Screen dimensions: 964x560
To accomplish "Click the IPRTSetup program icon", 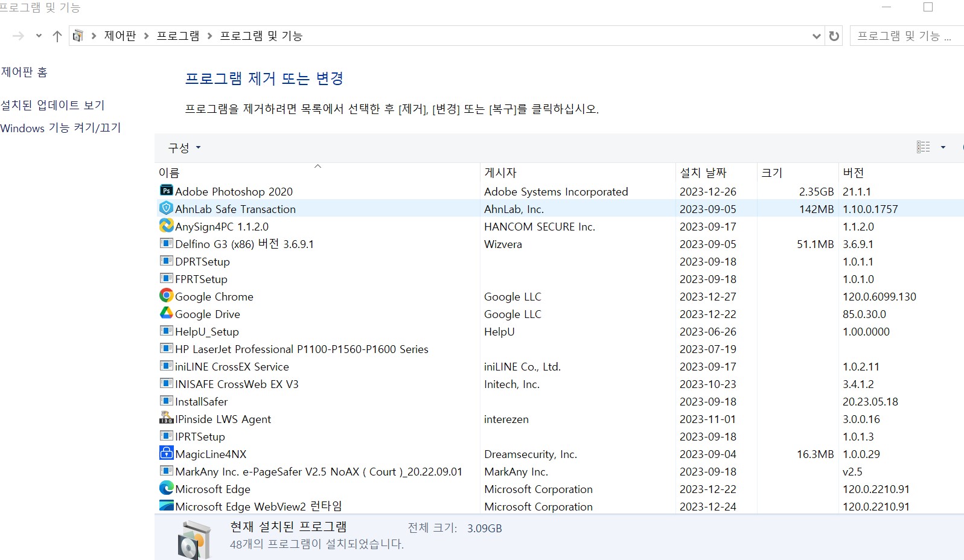I will (x=166, y=436).
